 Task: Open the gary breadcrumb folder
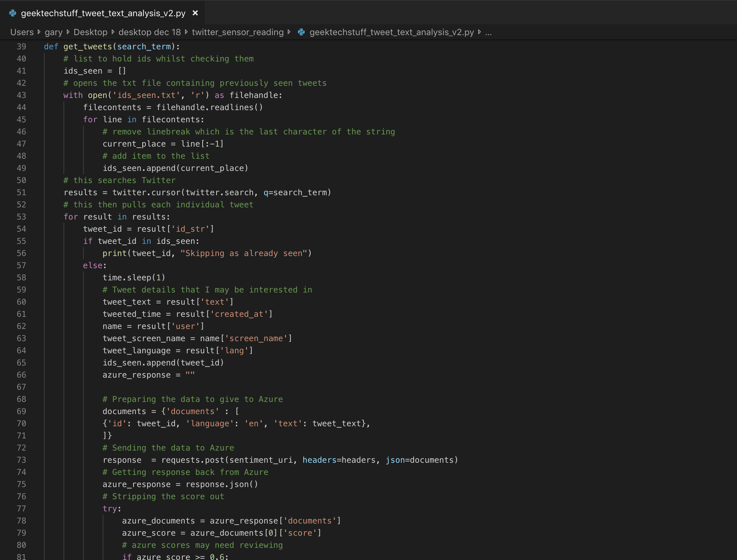pyautogui.click(x=53, y=32)
